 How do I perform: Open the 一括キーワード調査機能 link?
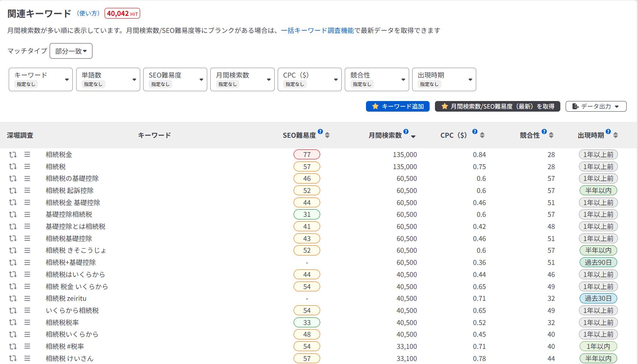coord(317,30)
